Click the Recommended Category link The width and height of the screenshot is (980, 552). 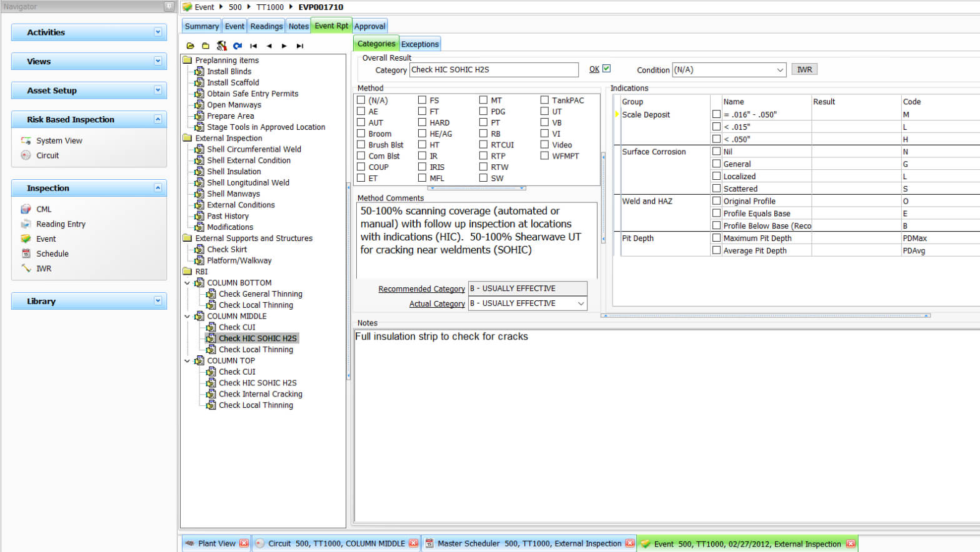click(421, 288)
